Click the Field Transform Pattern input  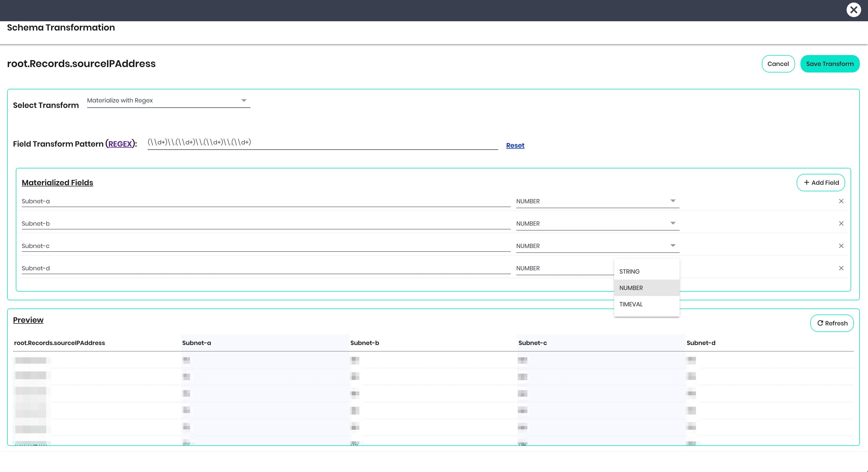(x=322, y=142)
